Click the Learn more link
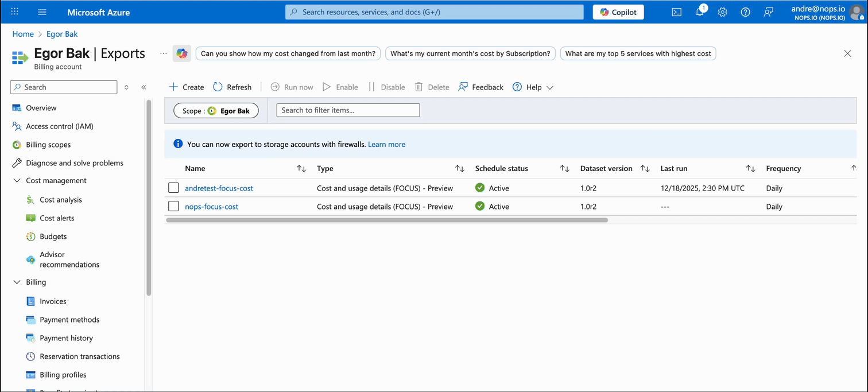This screenshot has width=868, height=392. tap(386, 144)
